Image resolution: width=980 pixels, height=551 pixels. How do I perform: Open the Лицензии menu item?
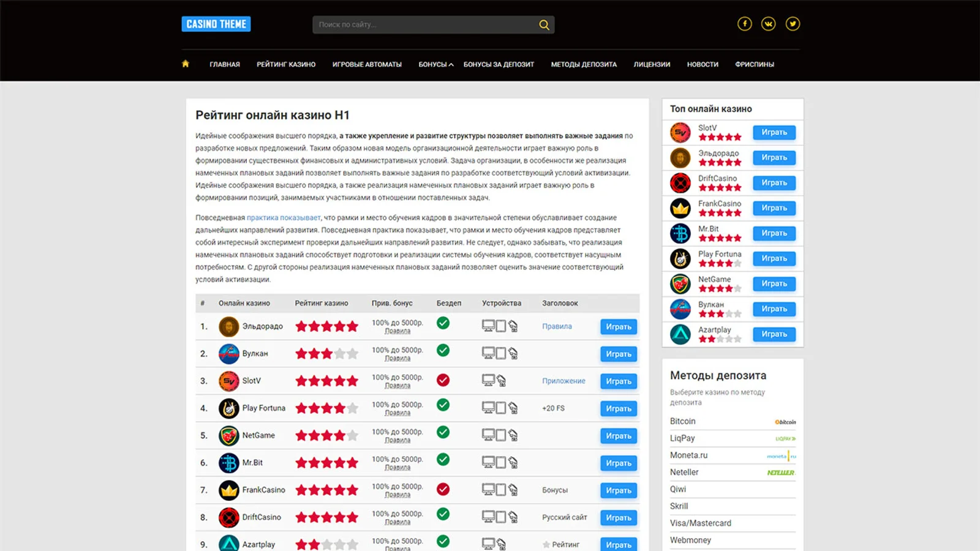click(x=652, y=64)
